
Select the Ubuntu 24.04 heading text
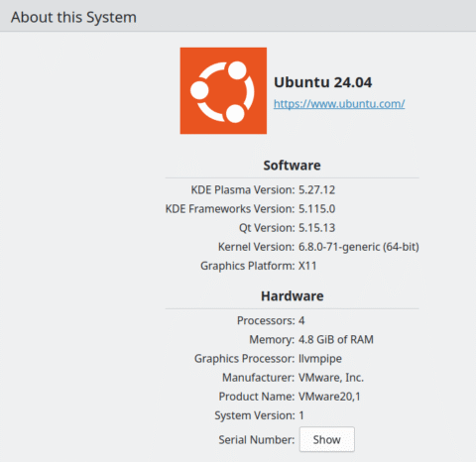tap(323, 82)
